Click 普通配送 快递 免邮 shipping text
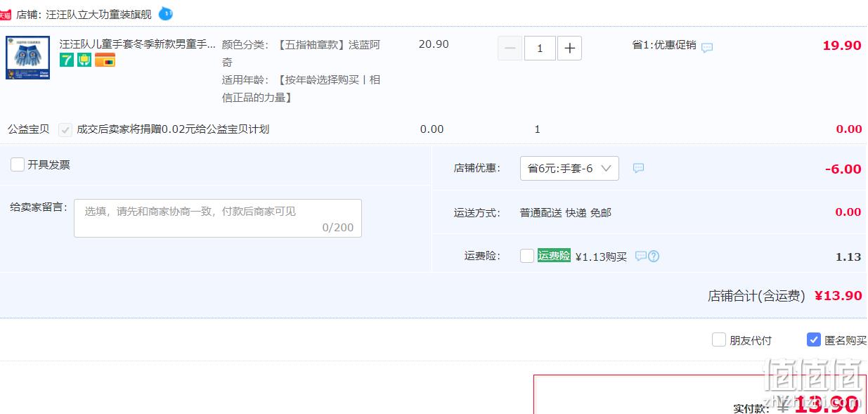Screen dimensions: 868x414 click(x=566, y=212)
